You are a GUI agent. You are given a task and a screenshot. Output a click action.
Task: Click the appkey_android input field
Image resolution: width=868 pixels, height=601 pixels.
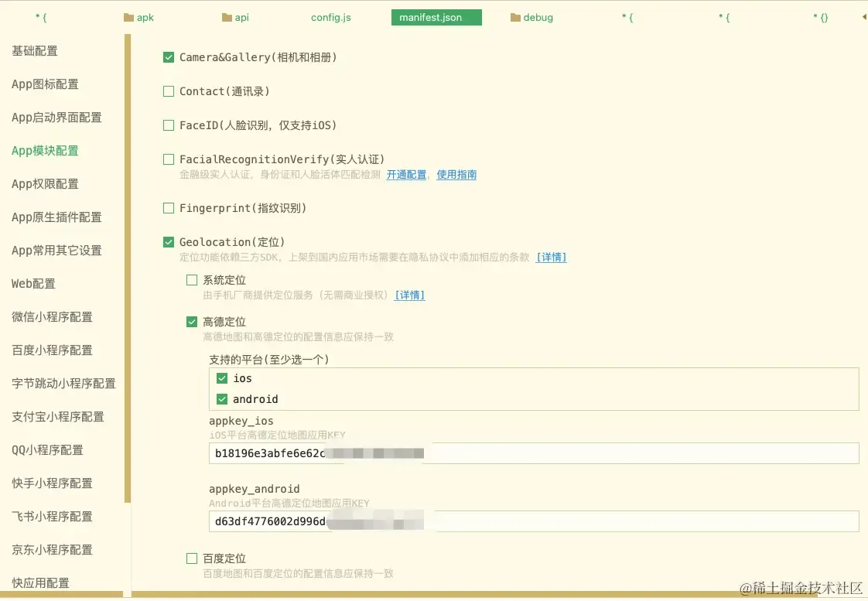pyautogui.click(x=534, y=521)
